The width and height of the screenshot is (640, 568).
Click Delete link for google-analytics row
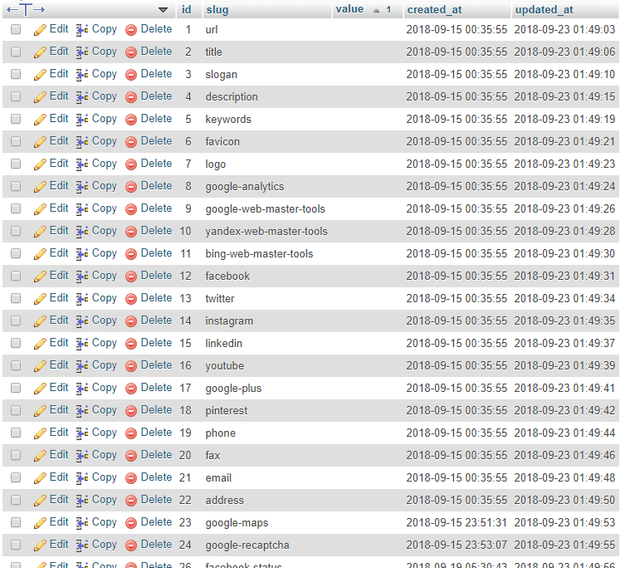pyautogui.click(x=156, y=186)
